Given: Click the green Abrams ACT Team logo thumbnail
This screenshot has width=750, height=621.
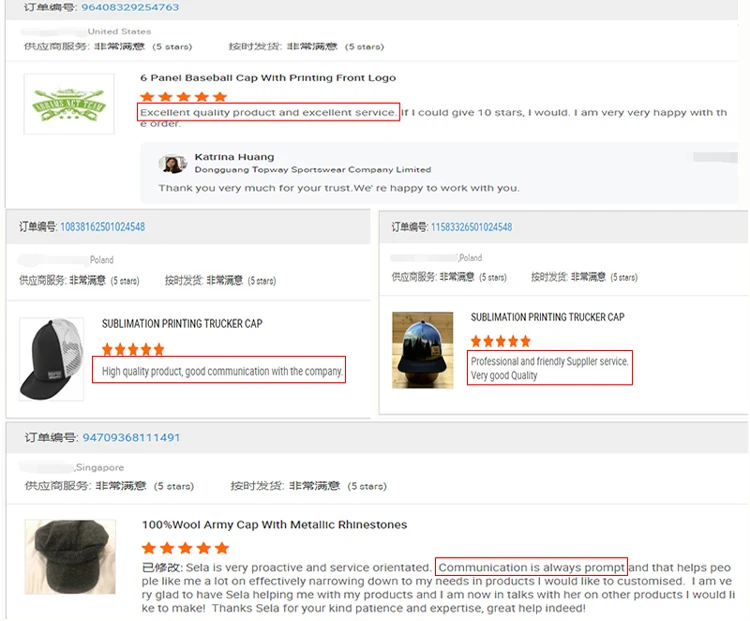Looking at the screenshot, I should coord(69,104).
